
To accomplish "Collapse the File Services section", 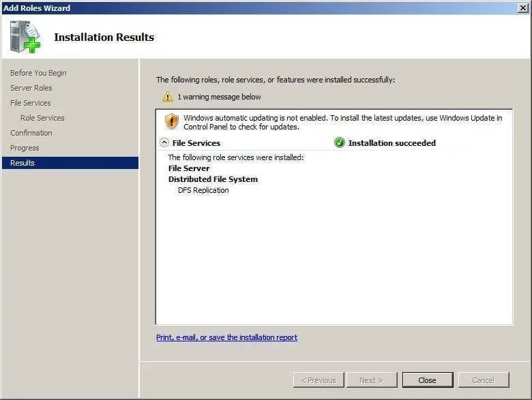I will point(164,142).
